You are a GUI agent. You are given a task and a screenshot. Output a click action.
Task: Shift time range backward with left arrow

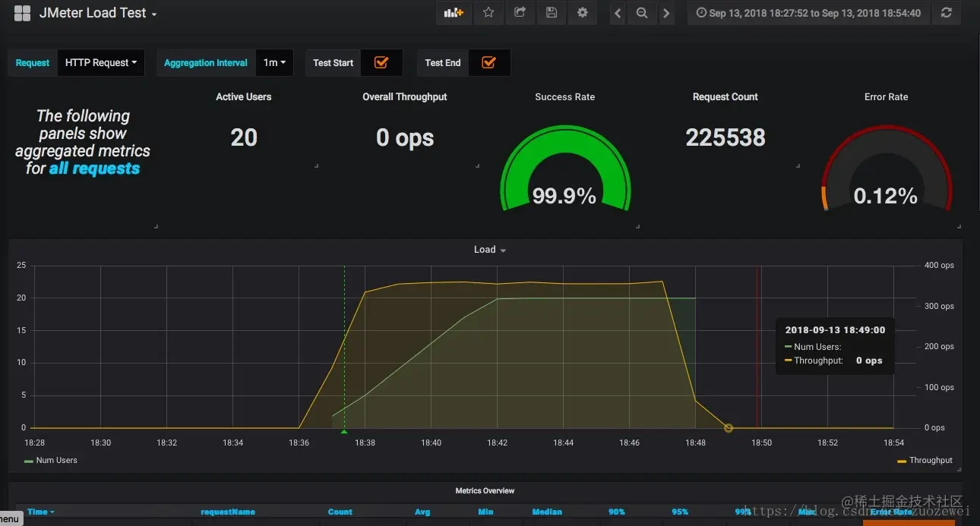(x=618, y=13)
